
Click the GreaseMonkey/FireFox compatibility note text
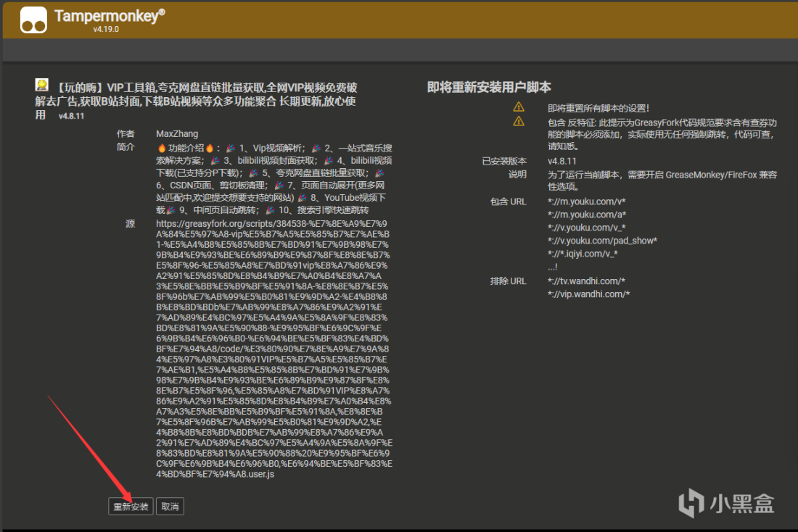click(x=662, y=180)
